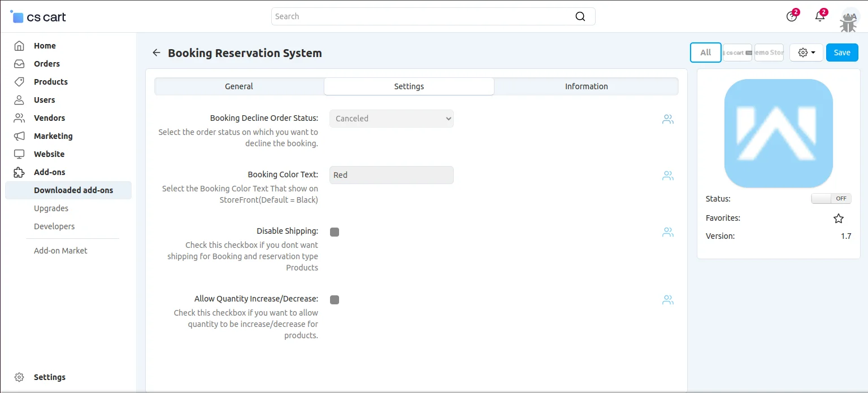The image size is (868, 393).
Task: Click the Save button
Action: pos(841,53)
